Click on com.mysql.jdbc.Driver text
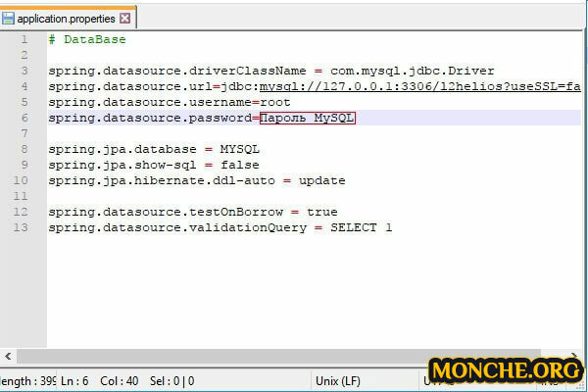The height and width of the screenshot is (392, 588). click(412, 71)
